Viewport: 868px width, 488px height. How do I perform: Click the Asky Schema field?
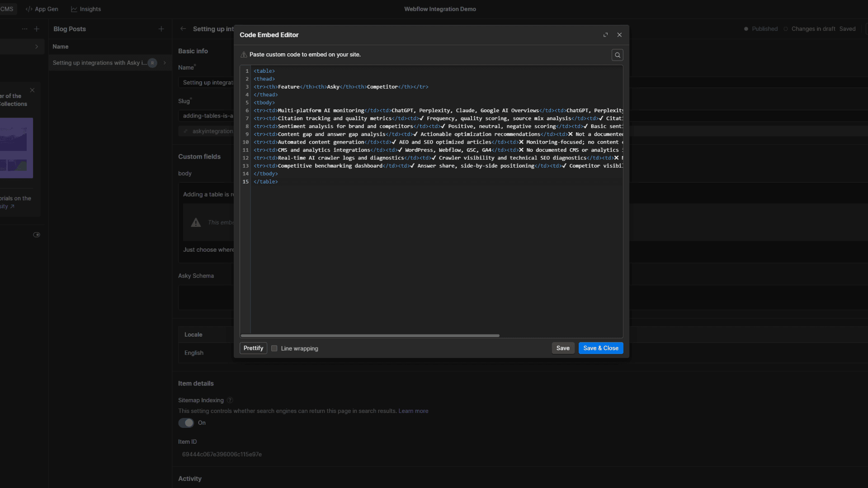[x=206, y=297]
